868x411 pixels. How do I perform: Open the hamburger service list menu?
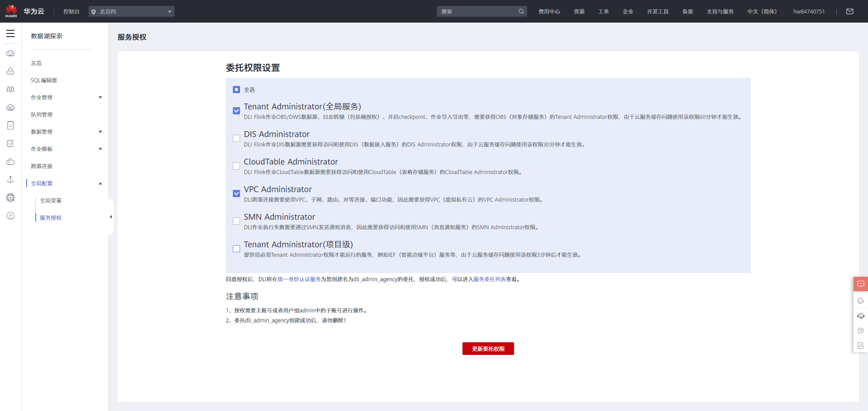(x=10, y=34)
